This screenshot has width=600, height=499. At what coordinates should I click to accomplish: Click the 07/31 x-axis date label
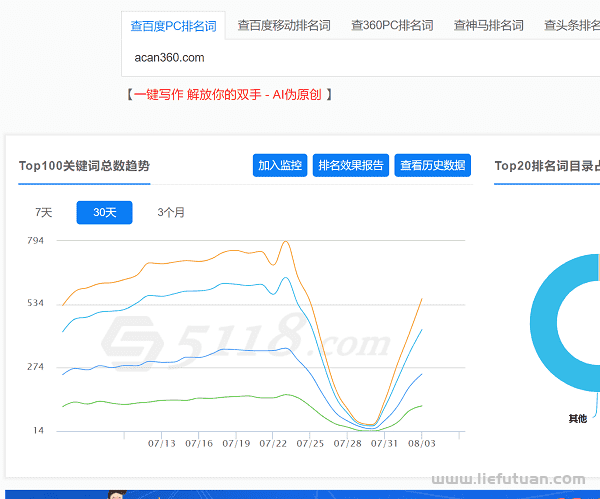tap(385, 444)
